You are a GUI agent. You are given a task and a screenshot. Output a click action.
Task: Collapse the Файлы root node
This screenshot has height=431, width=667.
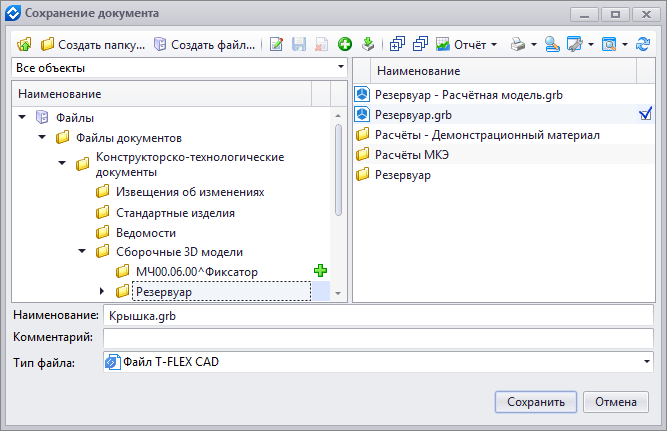pos(22,117)
